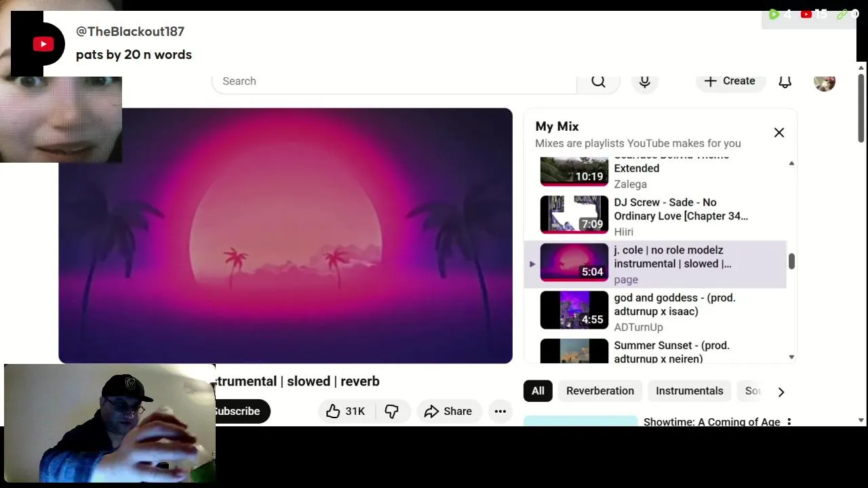Screen dimensions: 868x488
Task: Play god and goddess track
Action: [675, 304]
